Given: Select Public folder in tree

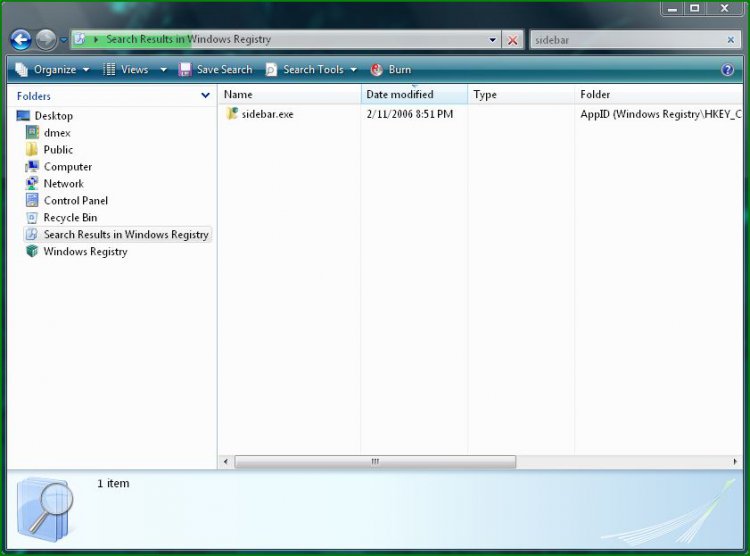Looking at the screenshot, I should (x=49, y=150).
